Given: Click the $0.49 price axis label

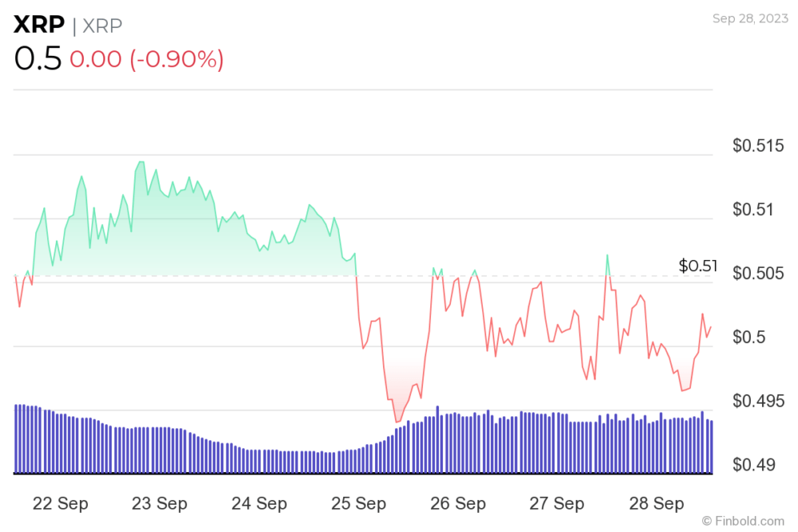Looking at the screenshot, I should tap(753, 465).
